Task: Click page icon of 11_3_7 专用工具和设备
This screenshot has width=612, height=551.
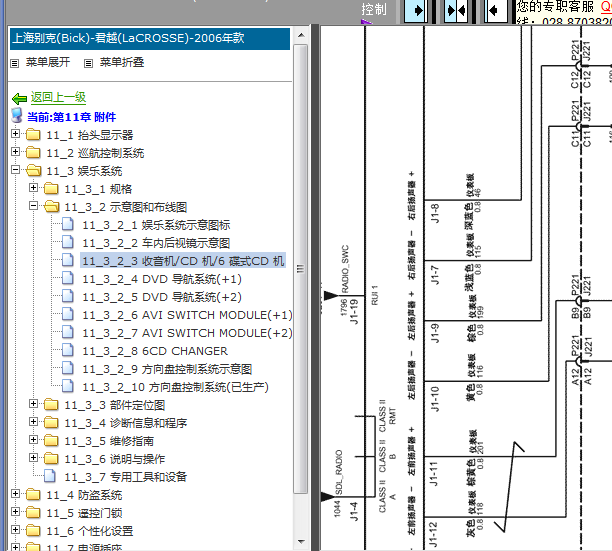Action: coord(50,476)
